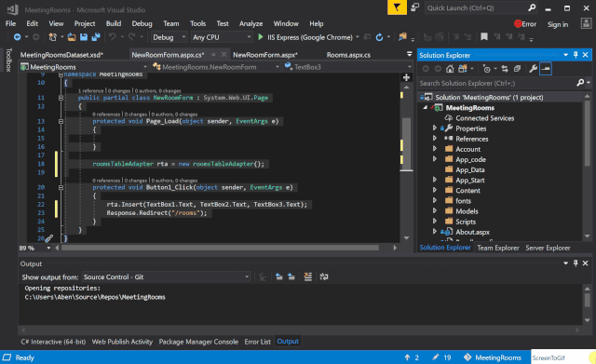Collapse the MeetingRooms project node
This screenshot has width=596, height=364.
(426, 108)
